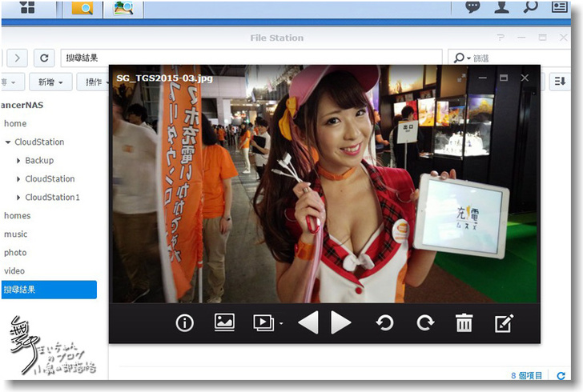Click the refresh button beside path bar
This screenshot has height=392, width=583.
pyautogui.click(x=45, y=58)
